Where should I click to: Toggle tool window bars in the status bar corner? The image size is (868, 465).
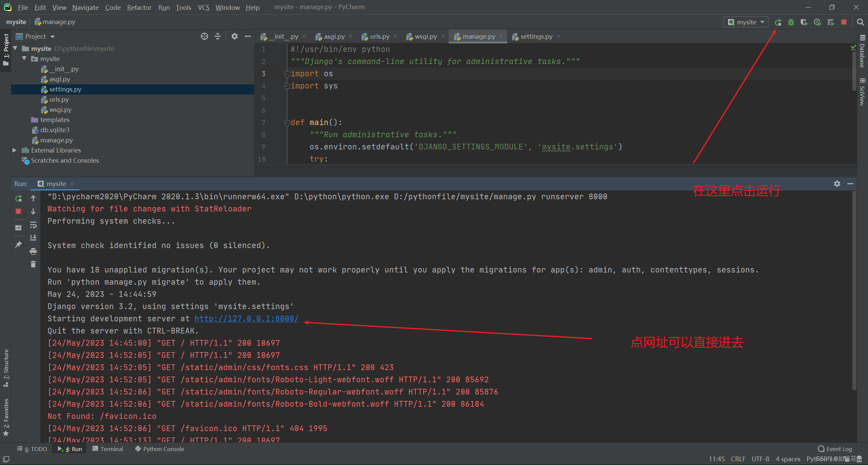(x=6, y=459)
